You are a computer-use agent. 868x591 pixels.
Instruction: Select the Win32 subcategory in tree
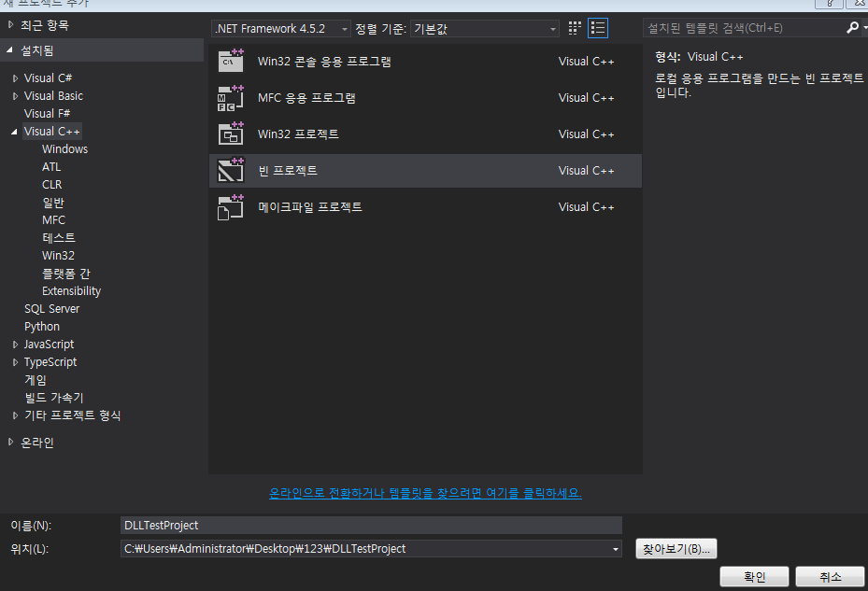[58, 255]
